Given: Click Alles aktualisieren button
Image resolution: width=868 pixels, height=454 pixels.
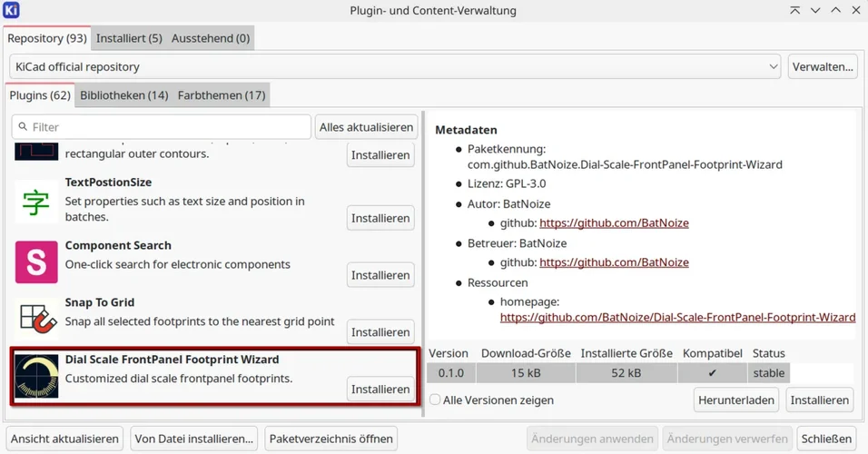Looking at the screenshot, I should pos(366,127).
